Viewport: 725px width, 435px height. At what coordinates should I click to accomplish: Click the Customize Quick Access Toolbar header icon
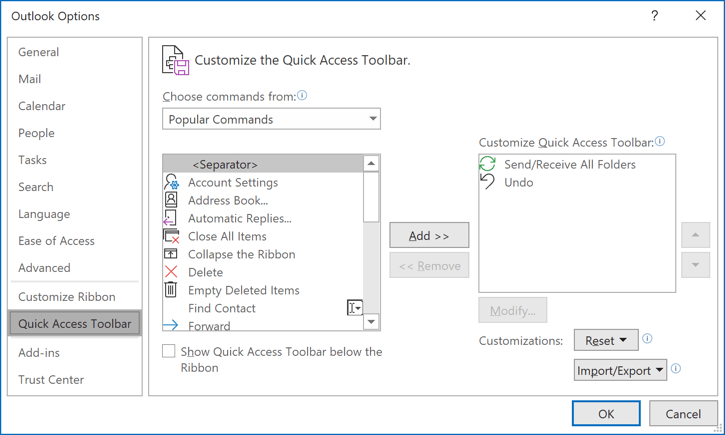click(175, 60)
